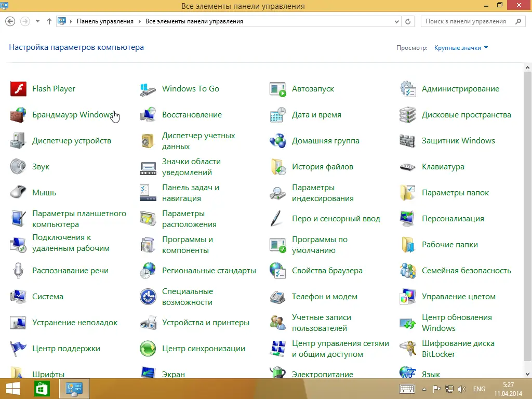Open the Windows Store from taskbar
This screenshot has height=399, width=532.
point(42,388)
